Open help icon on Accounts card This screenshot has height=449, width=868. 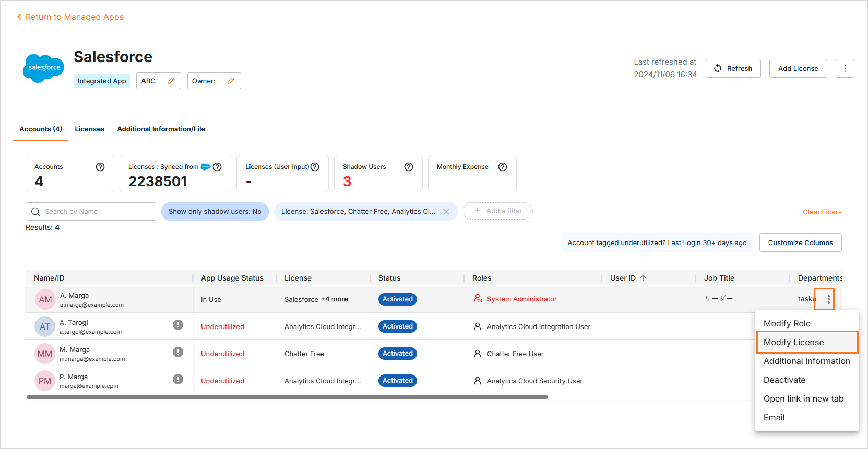click(100, 167)
